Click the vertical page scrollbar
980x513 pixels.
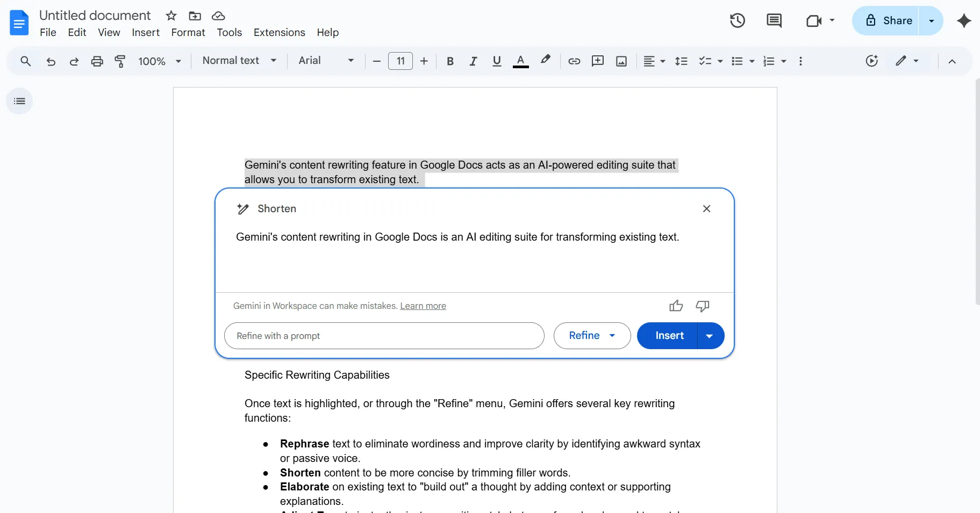pyautogui.click(x=977, y=192)
